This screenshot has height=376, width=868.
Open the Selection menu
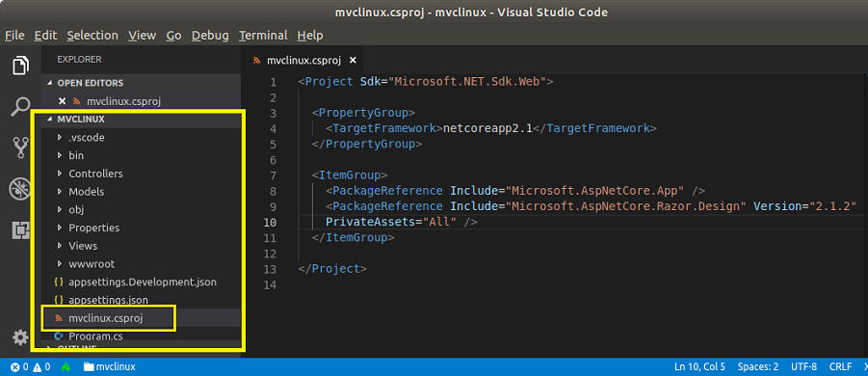pyautogui.click(x=92, y=36)
